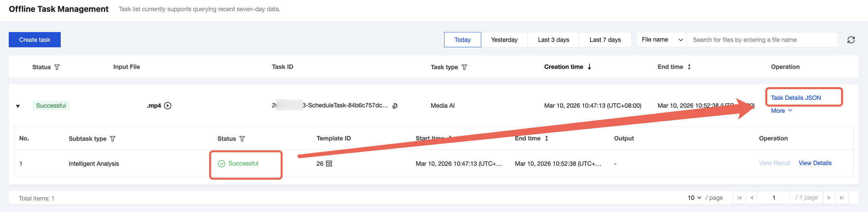This screenshot has width=868, height=212.
Task: Open the Task Details JSON link
Action: (x=796, y=98)
